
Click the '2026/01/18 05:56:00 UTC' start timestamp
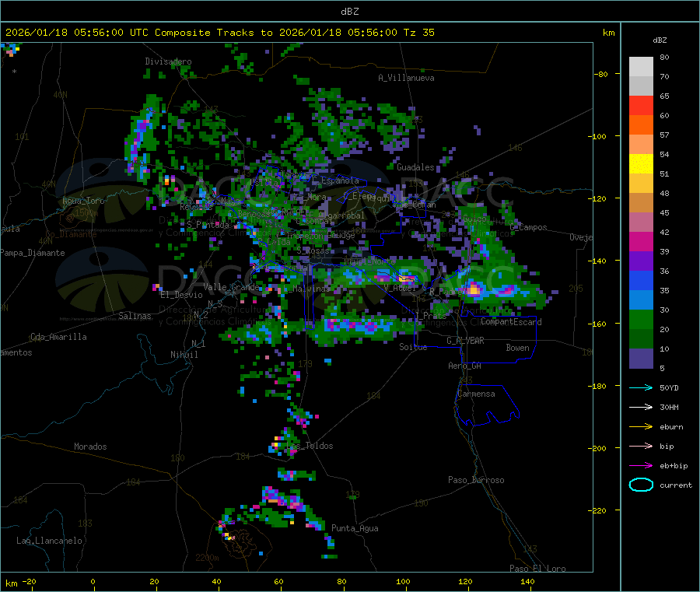76,33
